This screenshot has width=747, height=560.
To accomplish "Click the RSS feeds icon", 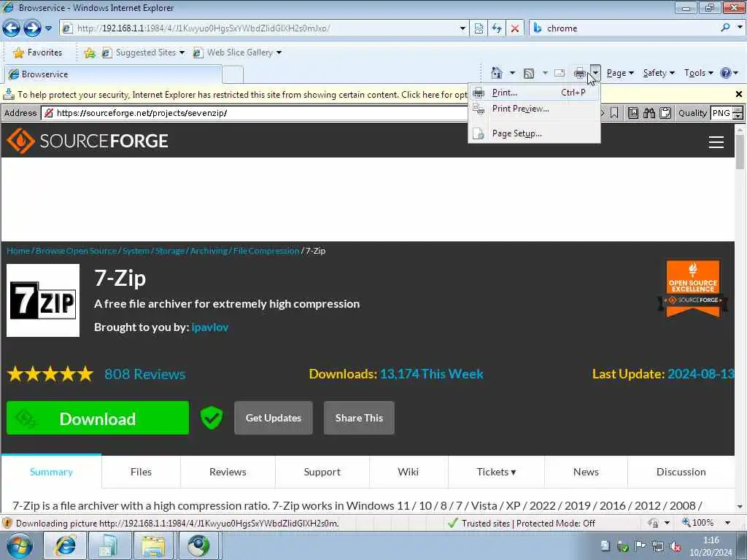I will tap(528, 74).
